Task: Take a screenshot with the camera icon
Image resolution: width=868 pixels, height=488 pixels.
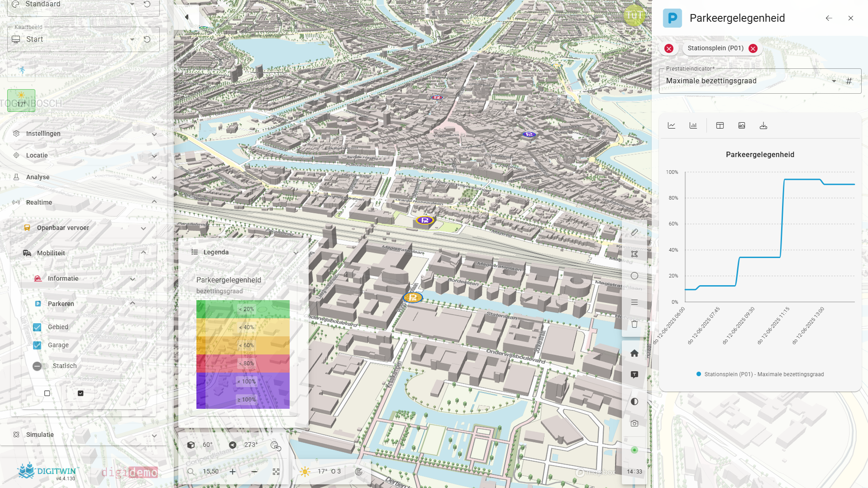Action: (634, 423)
